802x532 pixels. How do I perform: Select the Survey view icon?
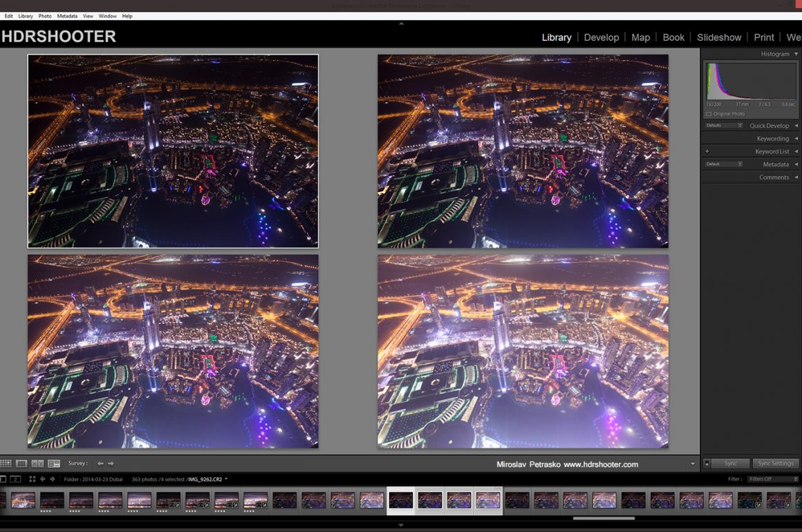[54, 464]
